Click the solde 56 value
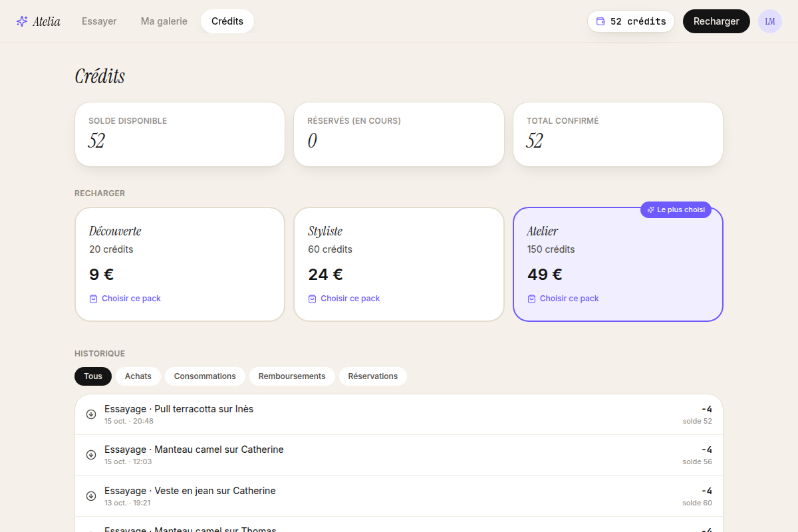This screenshot has width=798, height=532. pyautogui.click(x=697, y=462)
